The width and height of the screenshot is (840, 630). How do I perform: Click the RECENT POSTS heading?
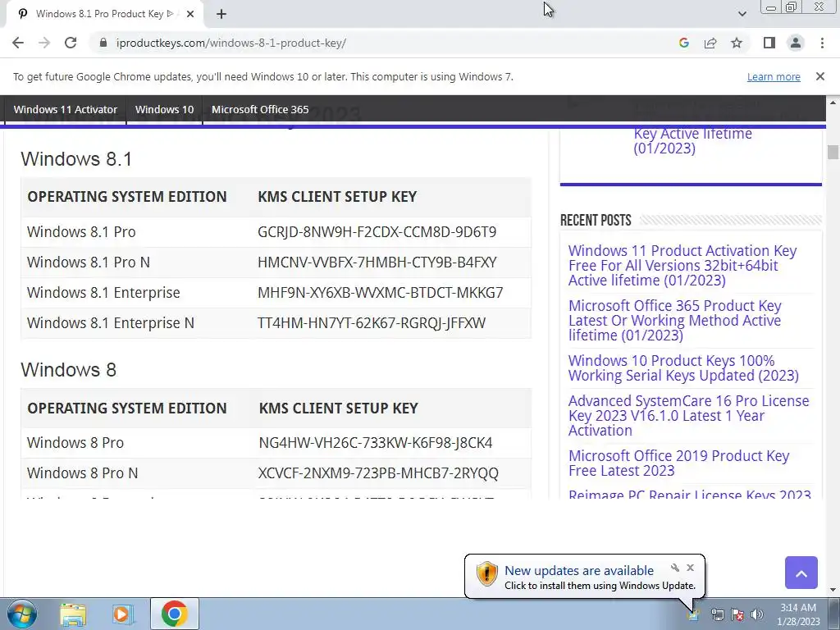(x=596, y=220)
